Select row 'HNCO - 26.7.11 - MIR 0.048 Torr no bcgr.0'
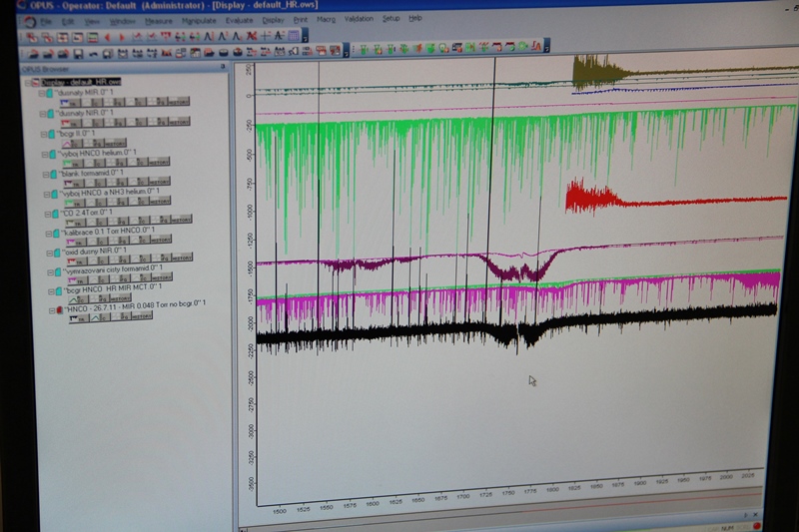The width and height of the screenshot is (799, 532). (x=136, y=306)
